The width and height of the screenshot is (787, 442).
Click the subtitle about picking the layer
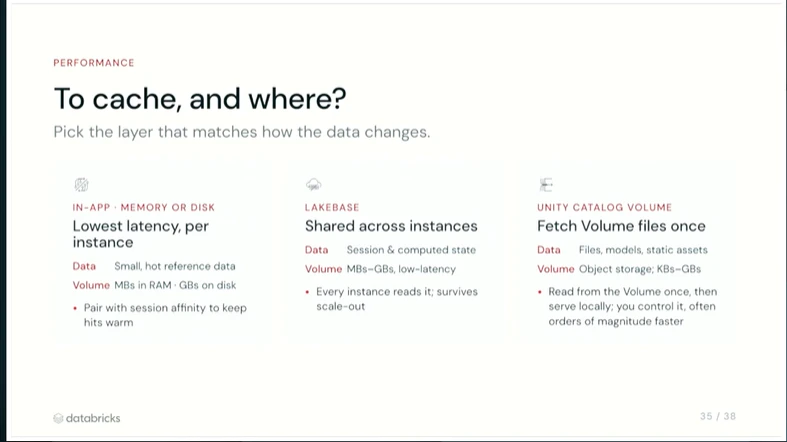(x=241, y=132)
